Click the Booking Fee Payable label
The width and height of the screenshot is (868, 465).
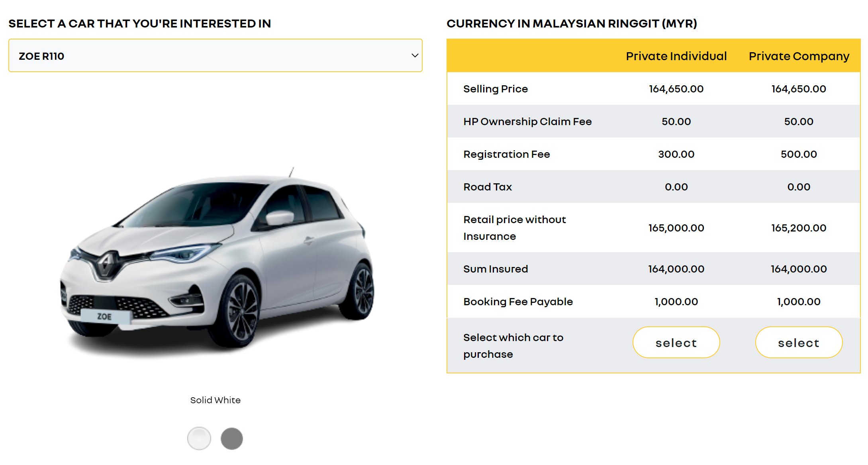(518, 302)
